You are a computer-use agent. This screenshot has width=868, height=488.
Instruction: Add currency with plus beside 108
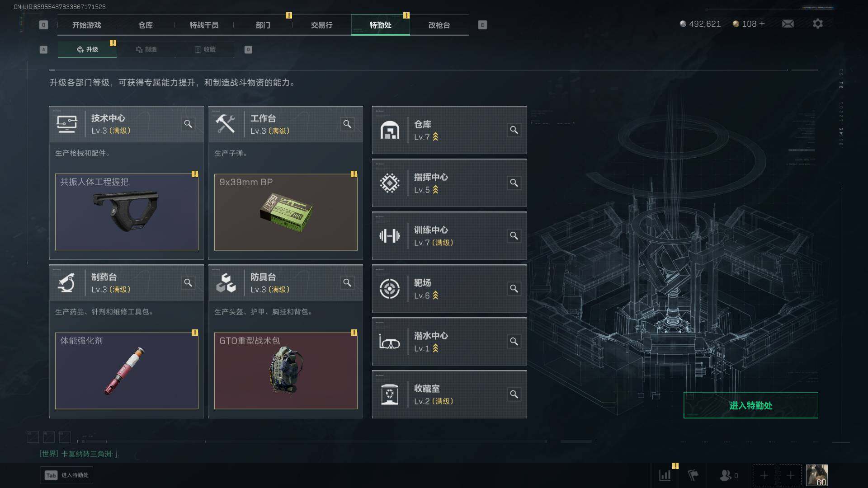762,23
